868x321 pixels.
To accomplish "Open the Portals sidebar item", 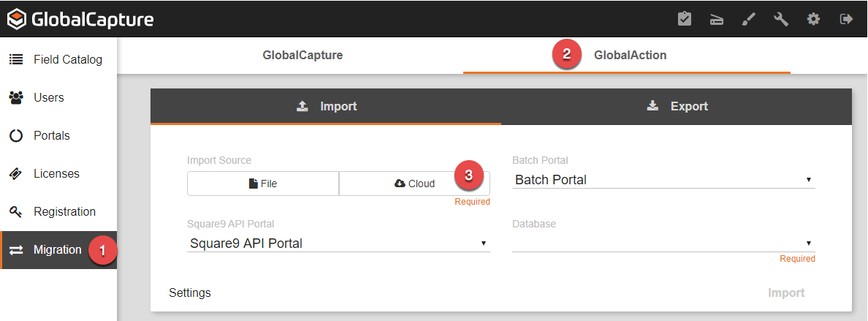I will (x=51, y=135).
